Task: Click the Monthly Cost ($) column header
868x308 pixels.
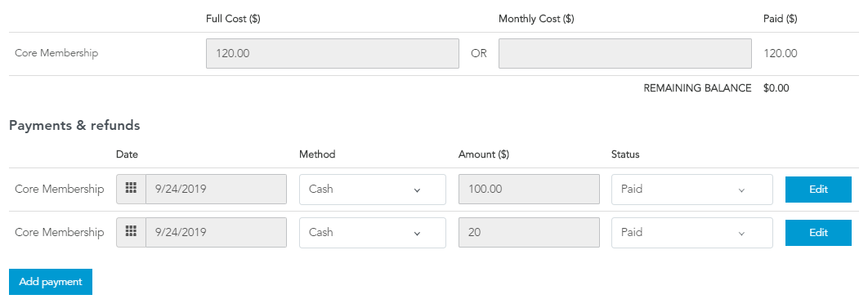Action: point(536,19)
